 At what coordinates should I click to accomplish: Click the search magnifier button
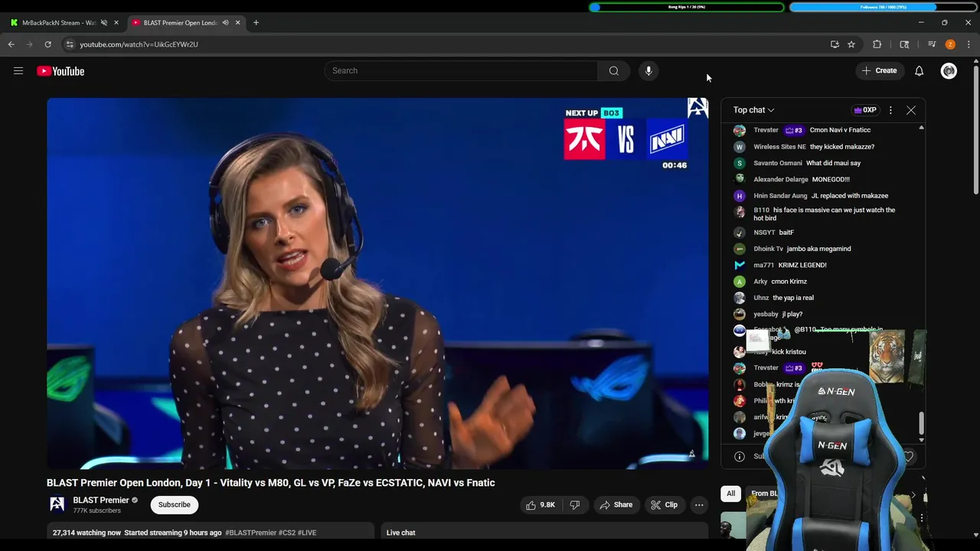tap(614, 70)
